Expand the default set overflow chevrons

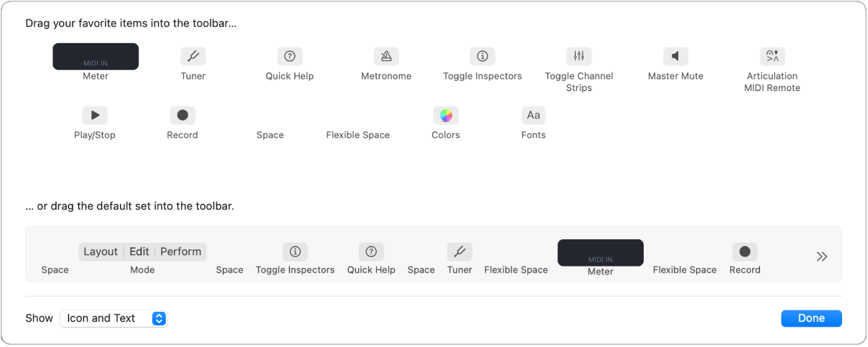pos(822,257)
